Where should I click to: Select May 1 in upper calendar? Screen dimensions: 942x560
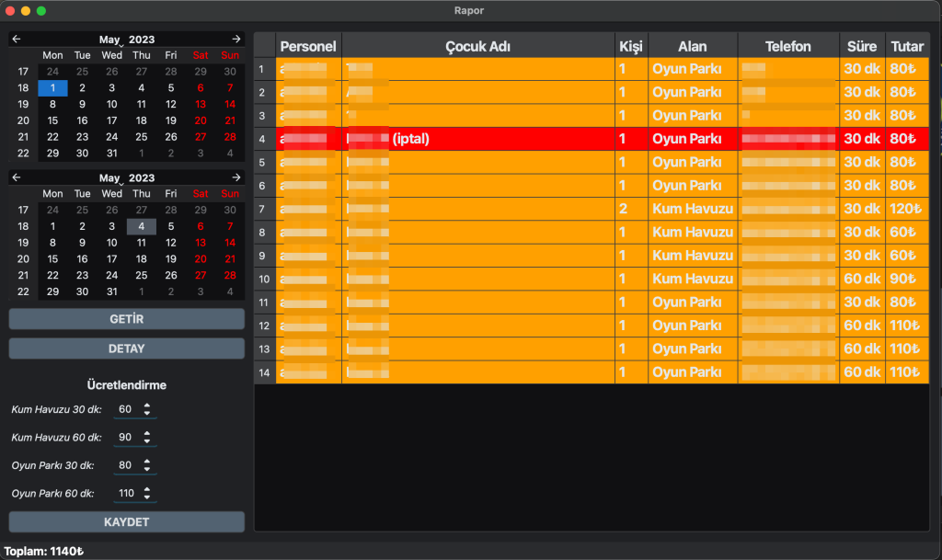[52, 88]
